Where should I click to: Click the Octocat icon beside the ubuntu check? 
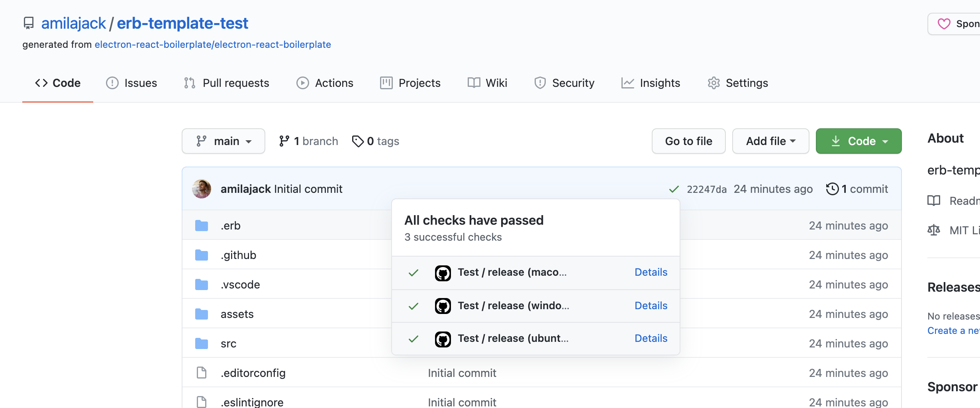[443, 338]
